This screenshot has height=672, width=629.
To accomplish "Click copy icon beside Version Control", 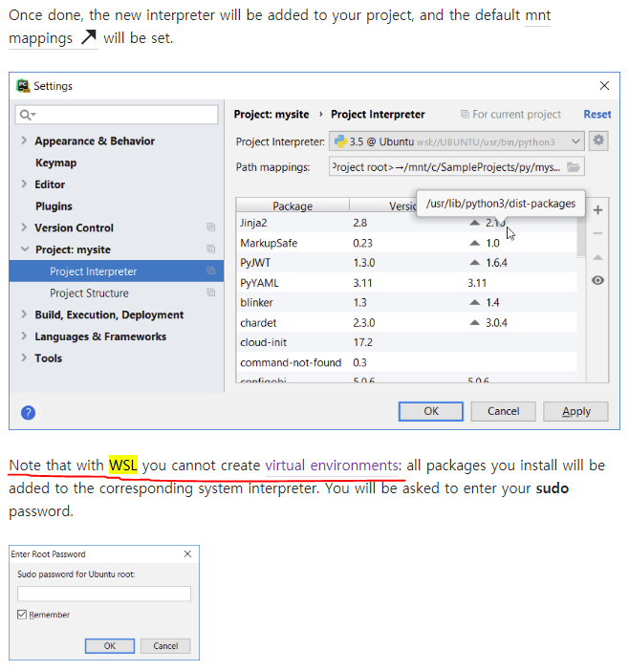I will click(211, 228).
